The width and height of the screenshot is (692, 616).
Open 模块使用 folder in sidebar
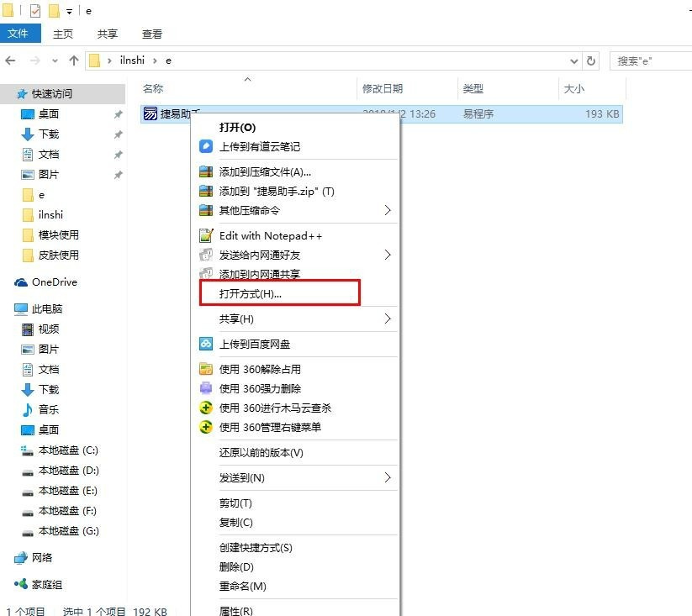(58, 235)
